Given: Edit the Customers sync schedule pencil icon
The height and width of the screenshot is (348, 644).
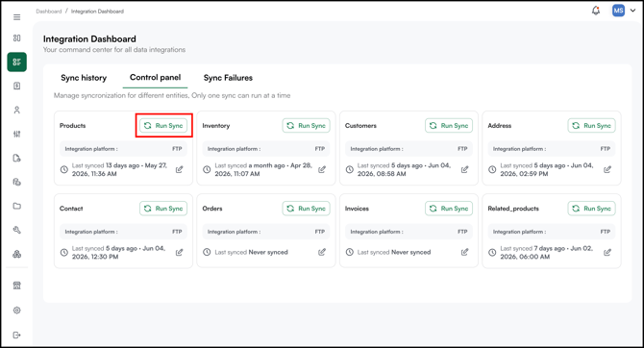Looking at the screenshot, I should coord(464,169).
